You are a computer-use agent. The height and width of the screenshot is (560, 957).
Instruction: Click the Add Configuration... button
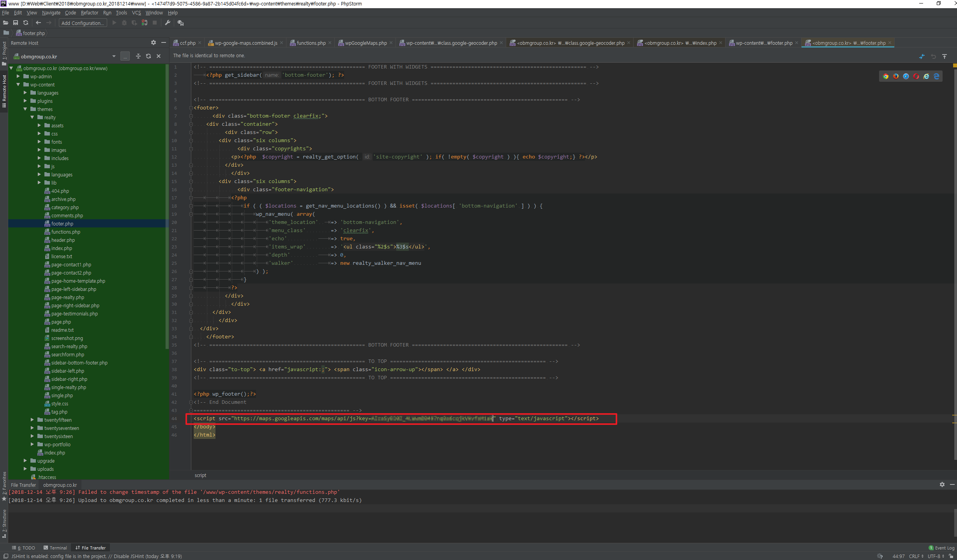pyautogui.click(x=83, y=23)
